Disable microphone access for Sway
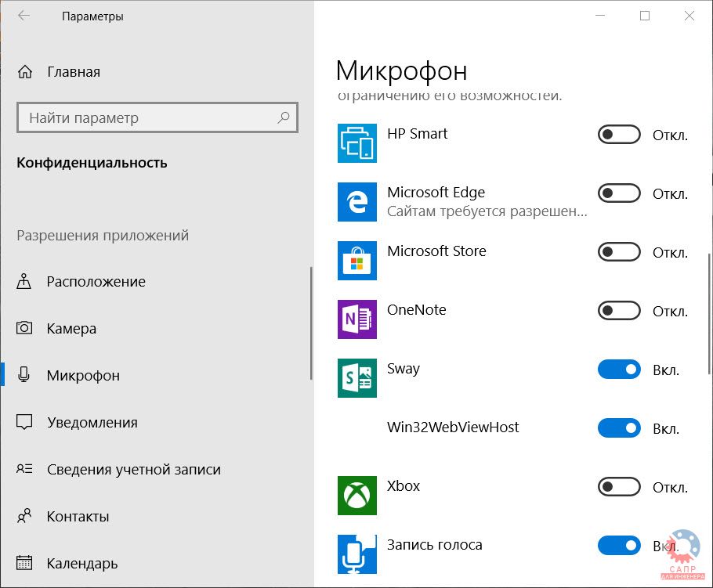 click(x=619, y=370)
